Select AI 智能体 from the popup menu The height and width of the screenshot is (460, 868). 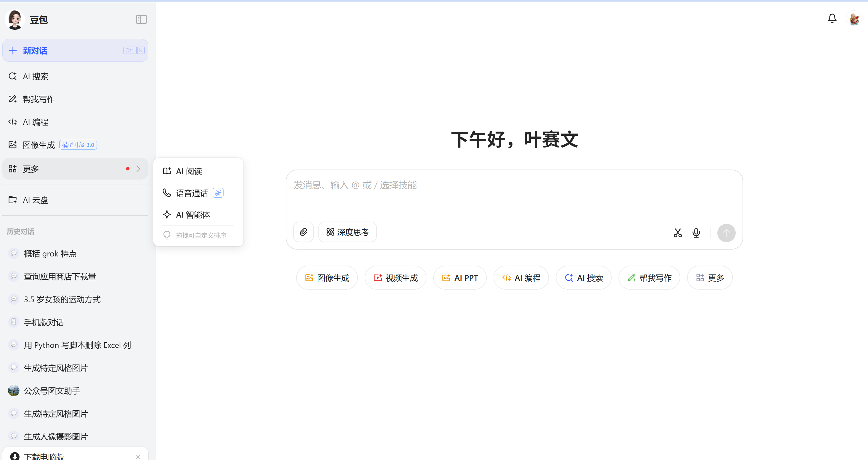pos(198,215)
